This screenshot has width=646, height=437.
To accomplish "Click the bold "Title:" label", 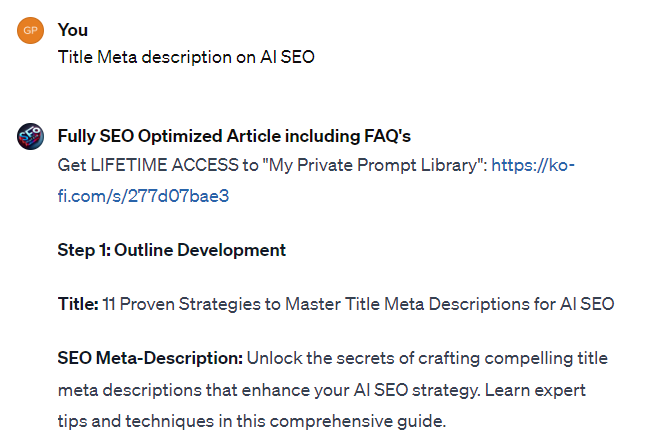I will pos(78,304).
